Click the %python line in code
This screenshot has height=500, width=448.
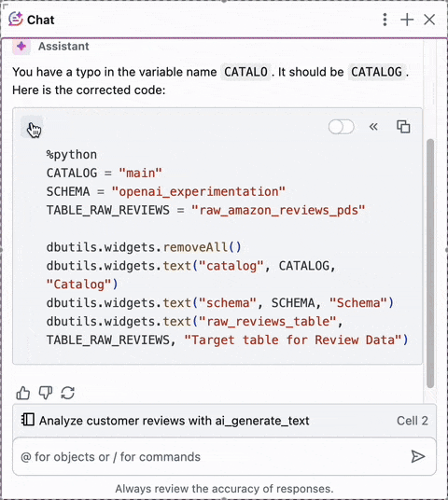pos(72,154)
